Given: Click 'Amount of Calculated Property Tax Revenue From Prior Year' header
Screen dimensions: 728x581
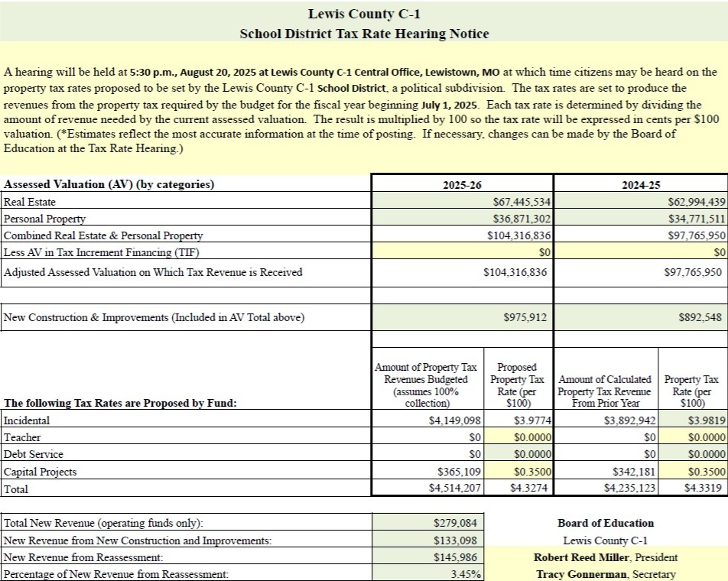Looking at the screenshot, I should coord(605,391).
